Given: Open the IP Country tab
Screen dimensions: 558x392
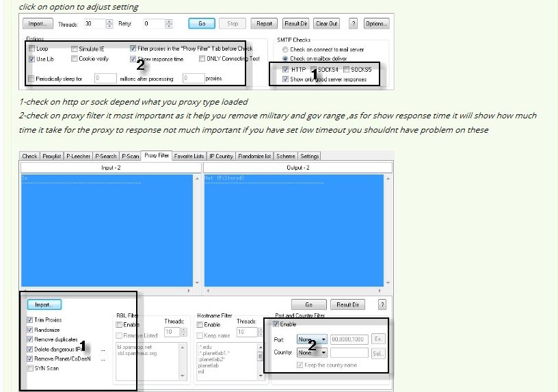Looking at the screenshot, I should point(221,156).
